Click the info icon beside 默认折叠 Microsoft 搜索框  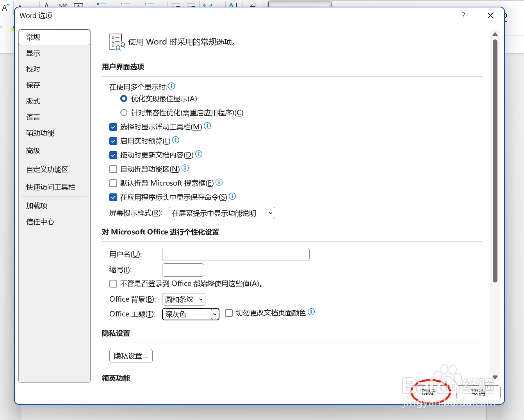point(219,182)
